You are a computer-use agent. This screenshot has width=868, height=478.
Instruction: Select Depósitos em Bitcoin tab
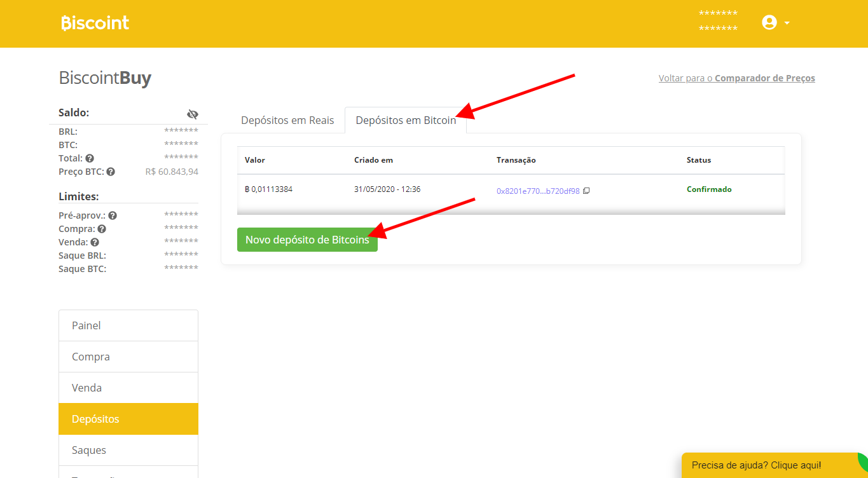coord(406,120)
